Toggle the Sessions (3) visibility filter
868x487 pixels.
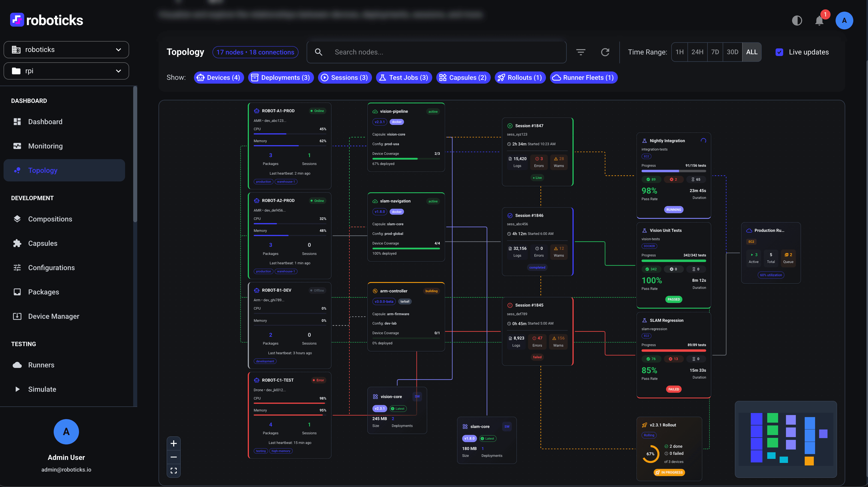(x=345, y=78)
